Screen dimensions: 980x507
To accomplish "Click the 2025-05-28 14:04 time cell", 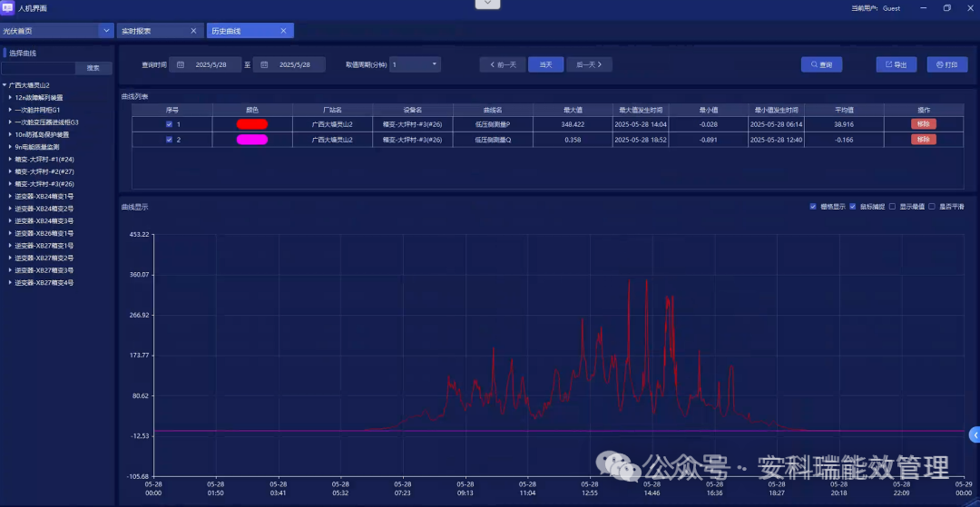I will coord(641,124).
